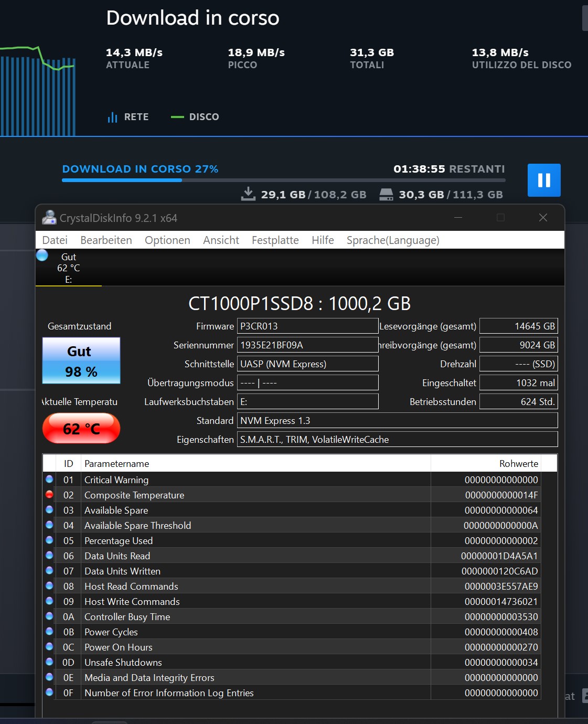Click the Rohwerte column header

tap(486, 463)
